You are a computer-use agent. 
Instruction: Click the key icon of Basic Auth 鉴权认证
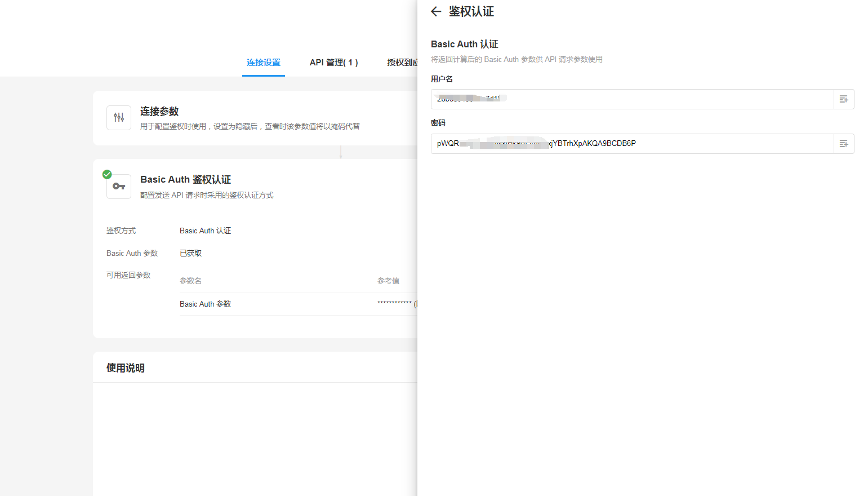coord(119,187)
